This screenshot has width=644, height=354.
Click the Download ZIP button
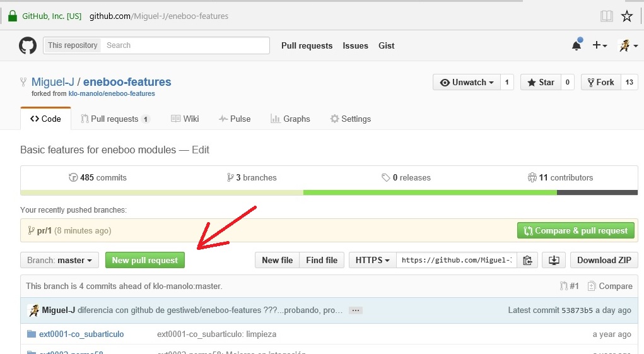(x=604, y=261)
